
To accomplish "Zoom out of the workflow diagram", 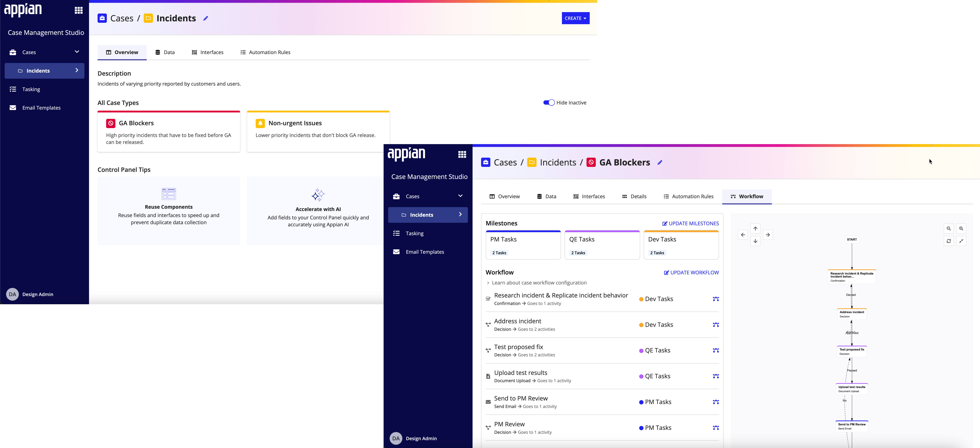I will tap(948, 229).
